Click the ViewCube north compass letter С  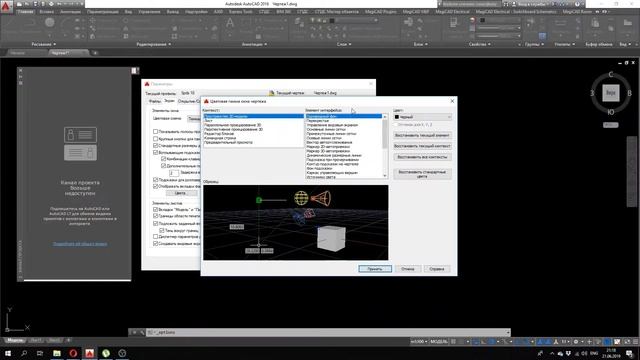click(611, 74)
